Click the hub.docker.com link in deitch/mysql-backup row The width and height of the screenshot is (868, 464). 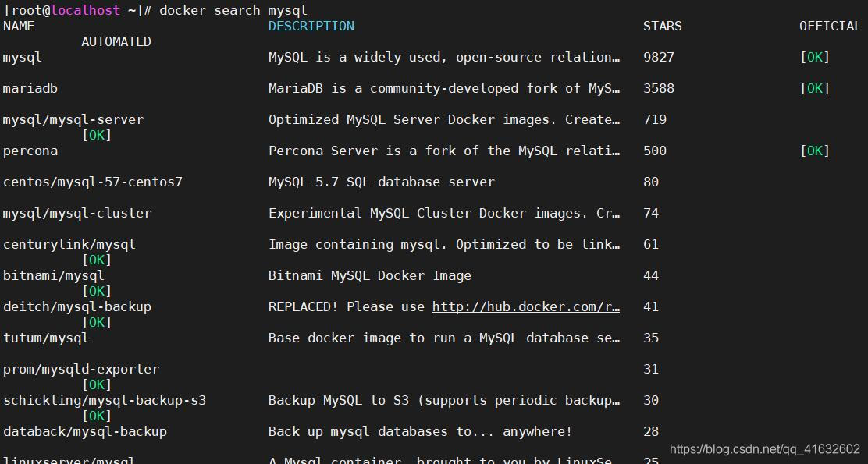(x=526, y=307)
